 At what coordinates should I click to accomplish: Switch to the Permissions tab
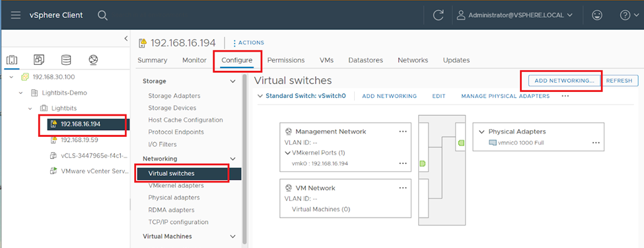[x=286, y=60]
